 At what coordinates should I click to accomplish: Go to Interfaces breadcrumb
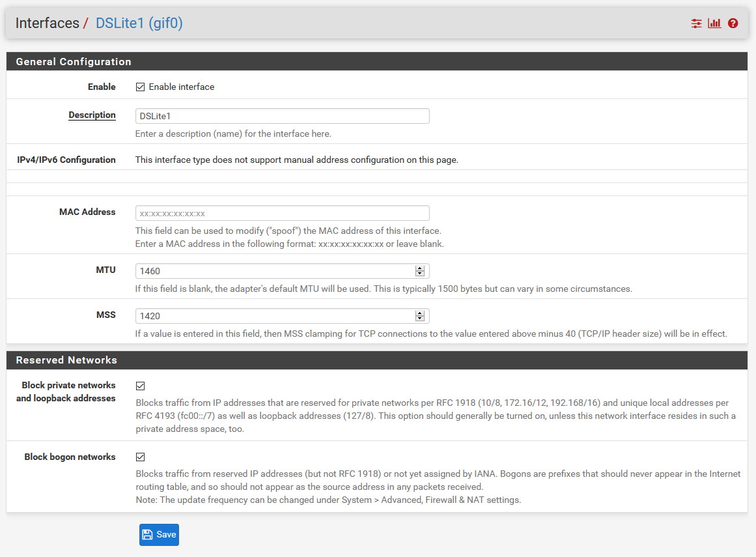click(x=48, y=23)
